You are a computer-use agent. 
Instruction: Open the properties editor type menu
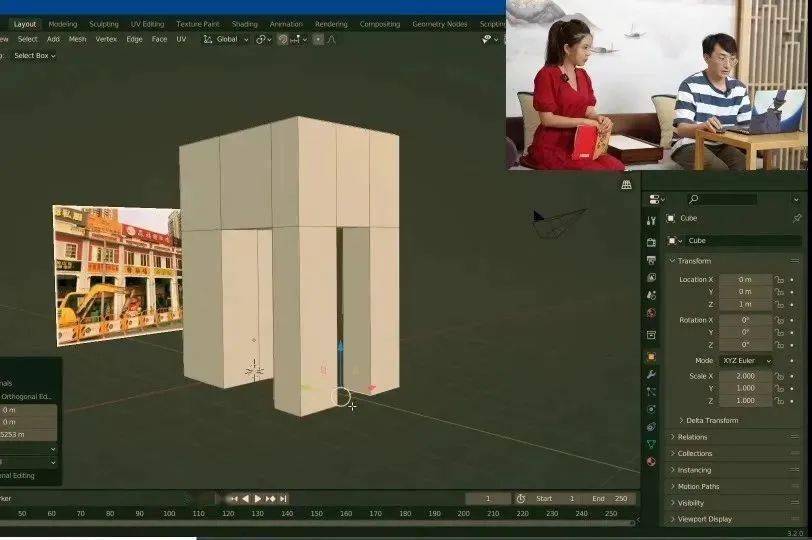[657, 199]
